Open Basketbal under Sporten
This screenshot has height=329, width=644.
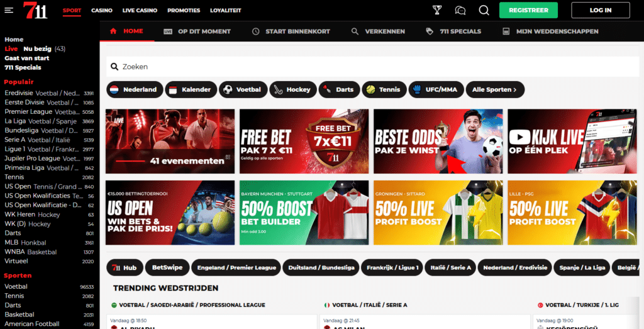[49, 315]
